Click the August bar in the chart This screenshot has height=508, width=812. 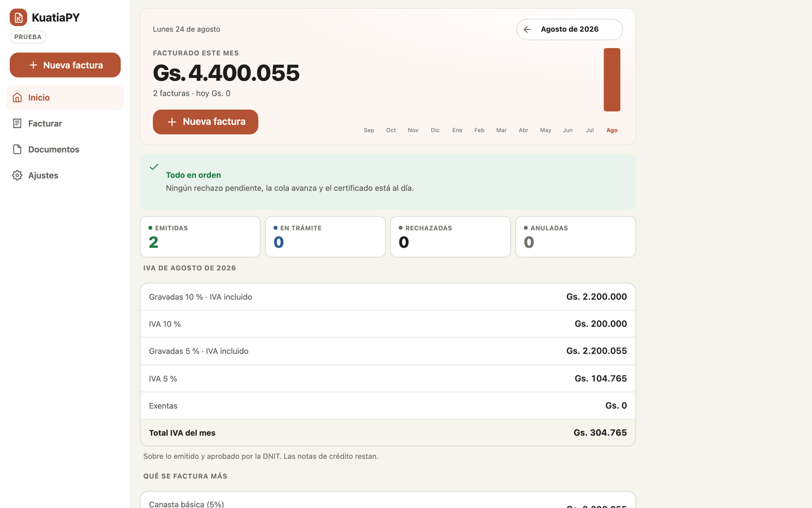click(x=612, y=80)
